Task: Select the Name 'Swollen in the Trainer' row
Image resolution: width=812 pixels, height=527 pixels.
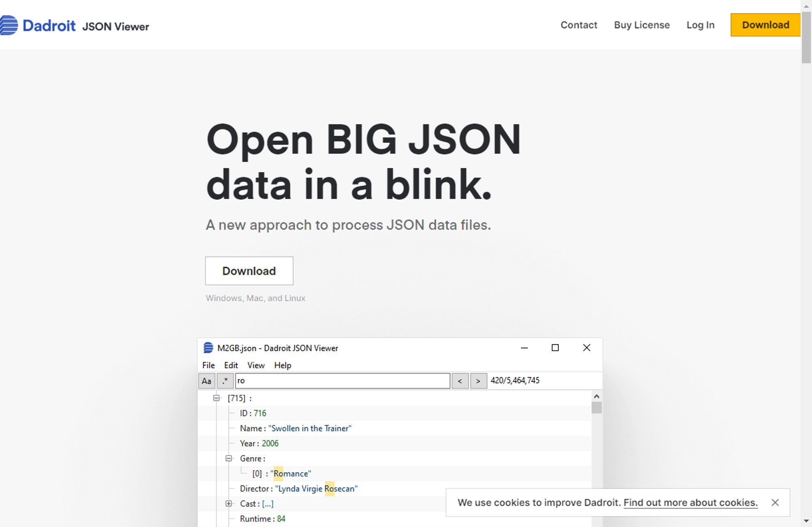Action: [x=395, y=428]
